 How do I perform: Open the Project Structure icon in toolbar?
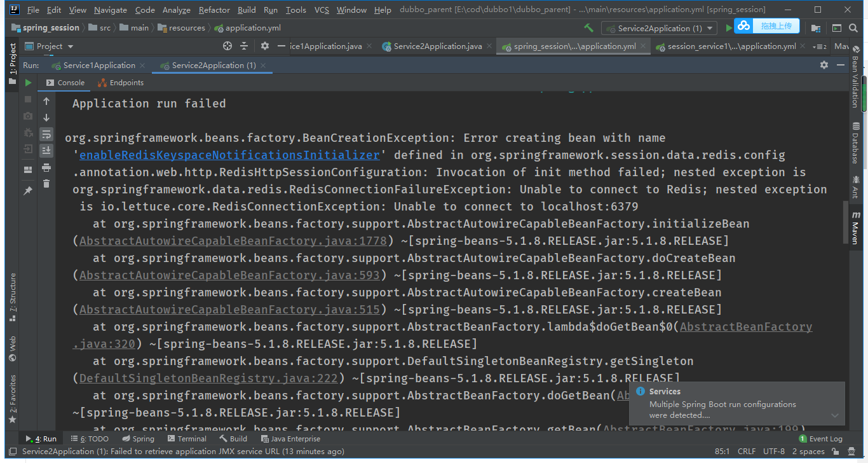coord(815,28)
